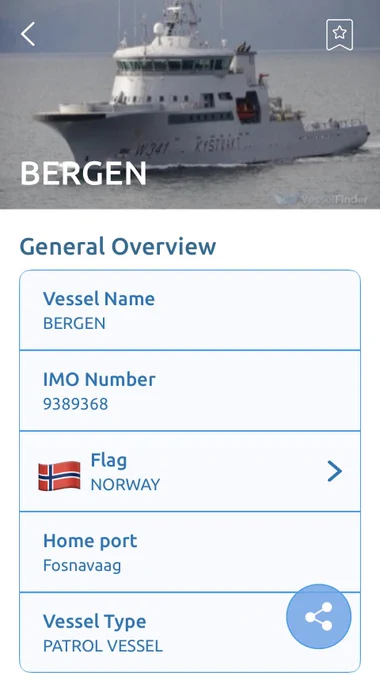380x680 pixels.
Task: Tap the blue share floating button
Action: click(x=319, y=616)
